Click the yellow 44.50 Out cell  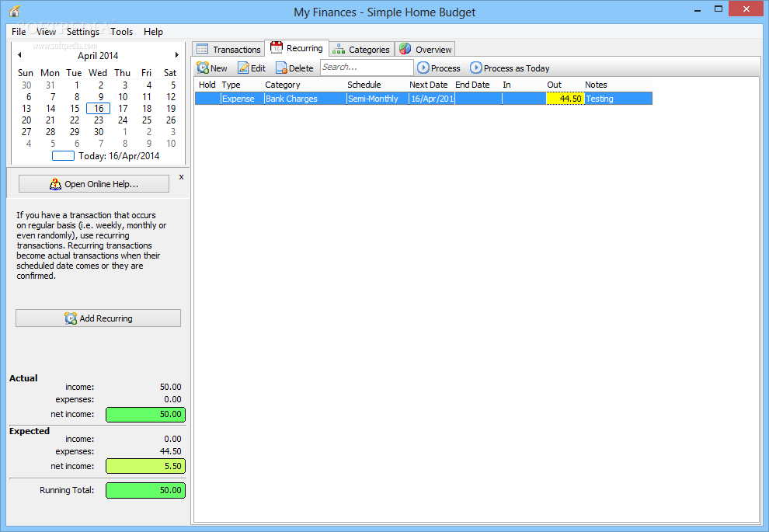[565, 99]
